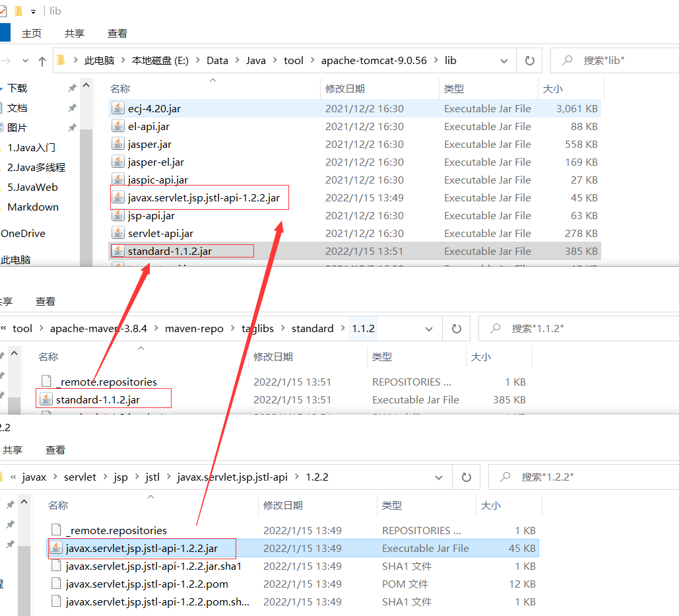Select the POM 文件 type cell
The image size is (679, 616).
pos(405,584)
